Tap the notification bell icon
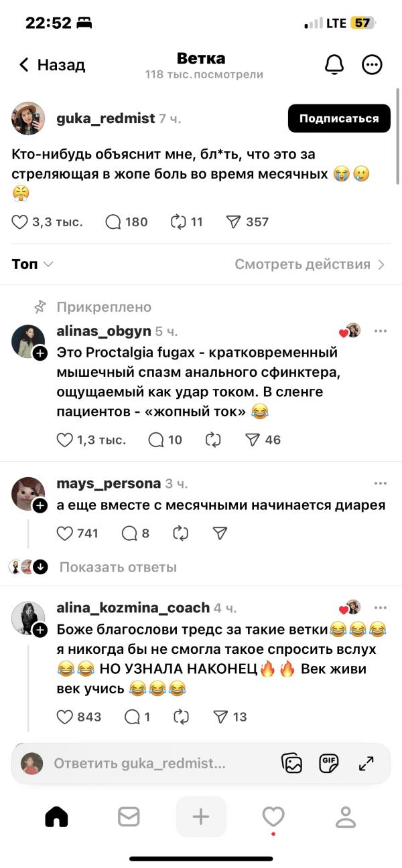This screenshot has width=402, height=868. [x=334, y=65]
